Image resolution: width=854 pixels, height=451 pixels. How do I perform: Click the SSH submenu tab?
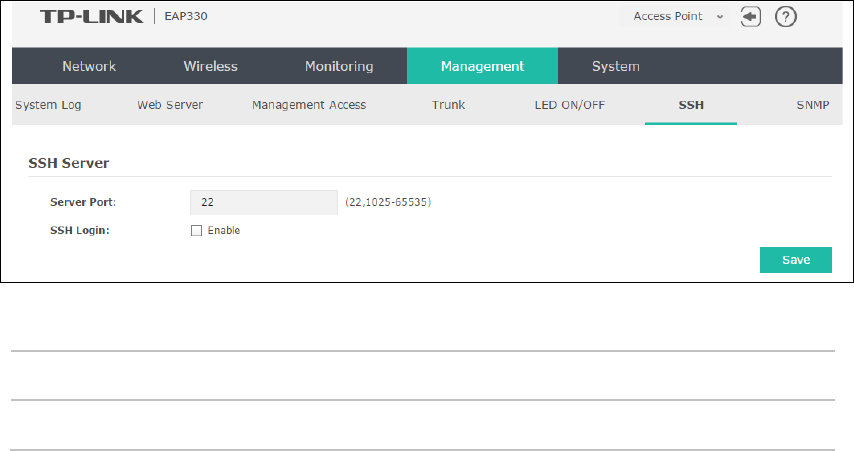691,105
